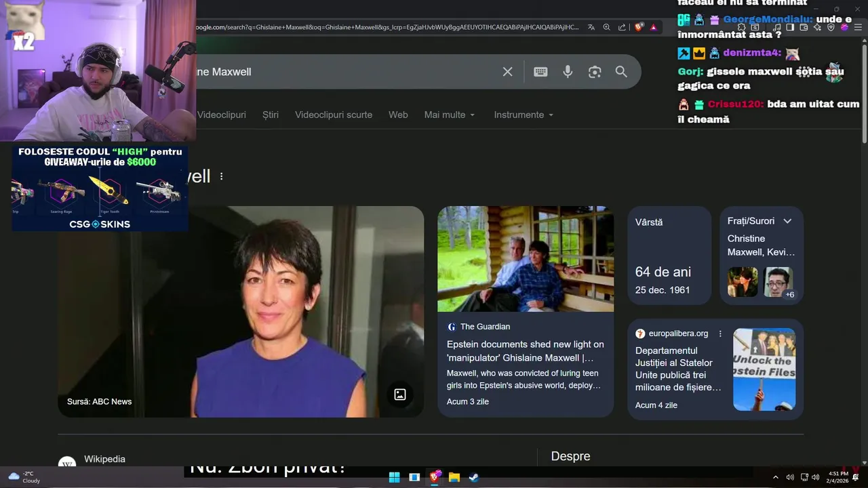Expand the Mai multe dropdown
This screenshot has height=488, width=868.
(x=450, y=115)
